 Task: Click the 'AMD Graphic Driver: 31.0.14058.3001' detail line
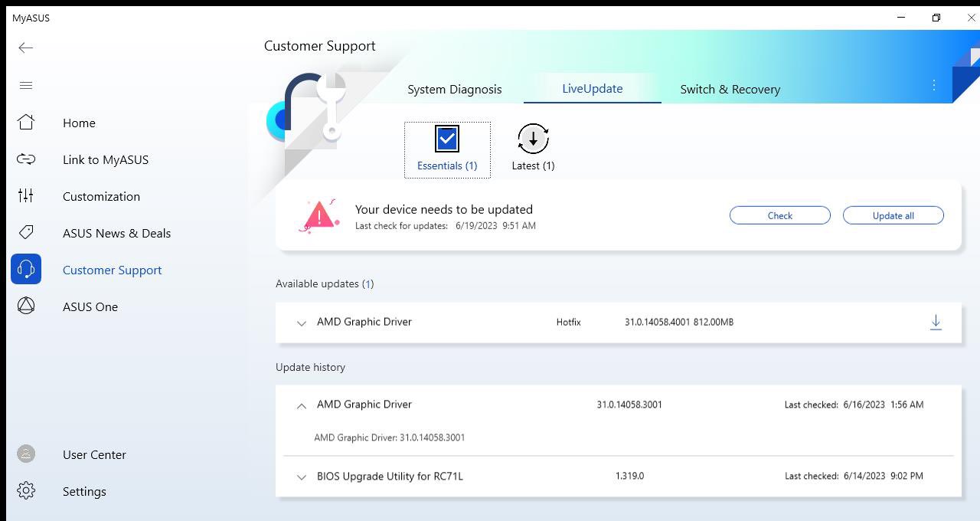coord(390,437)
